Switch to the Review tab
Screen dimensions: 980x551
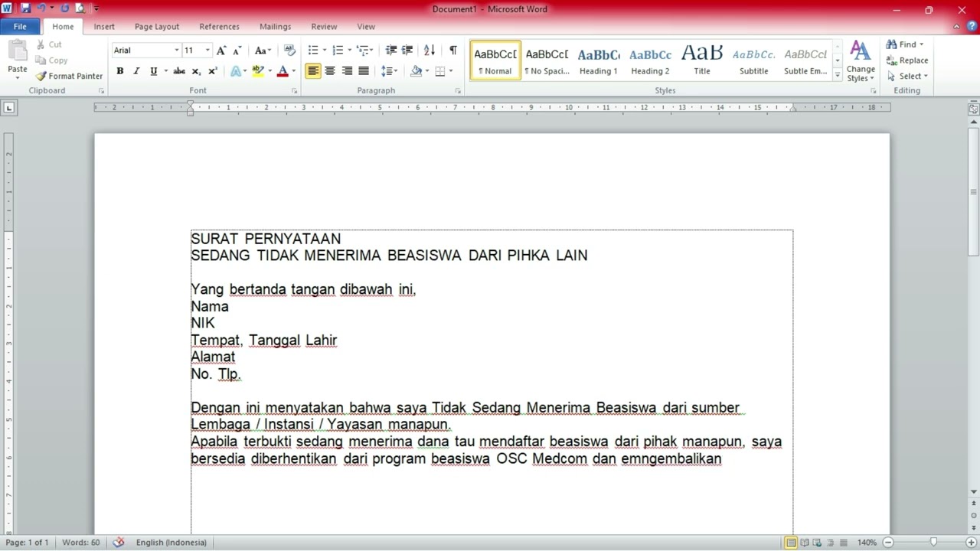(x=324, y=27)
